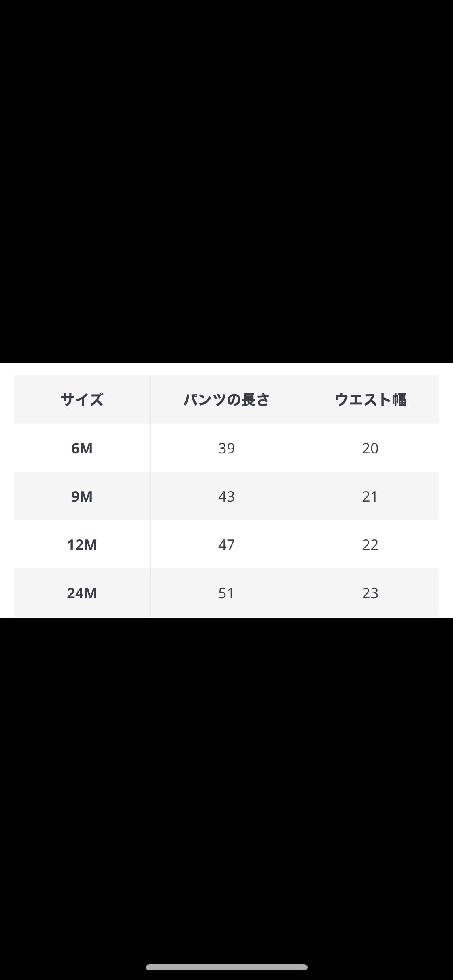Viewport: 453px width, 980px height.
Task: Tap the vertical divider beside the size column
Action: (x=151, y=496)
